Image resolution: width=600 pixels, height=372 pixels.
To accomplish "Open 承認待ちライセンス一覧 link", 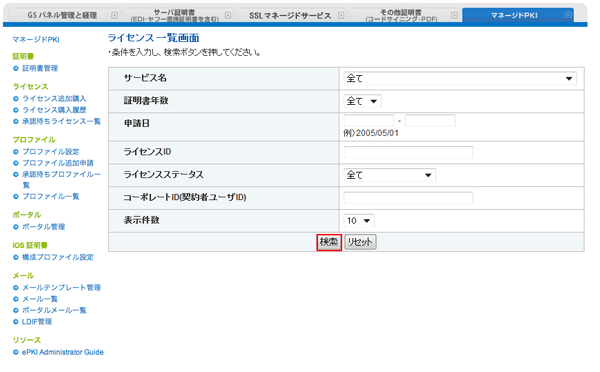I will pos(61,121).
